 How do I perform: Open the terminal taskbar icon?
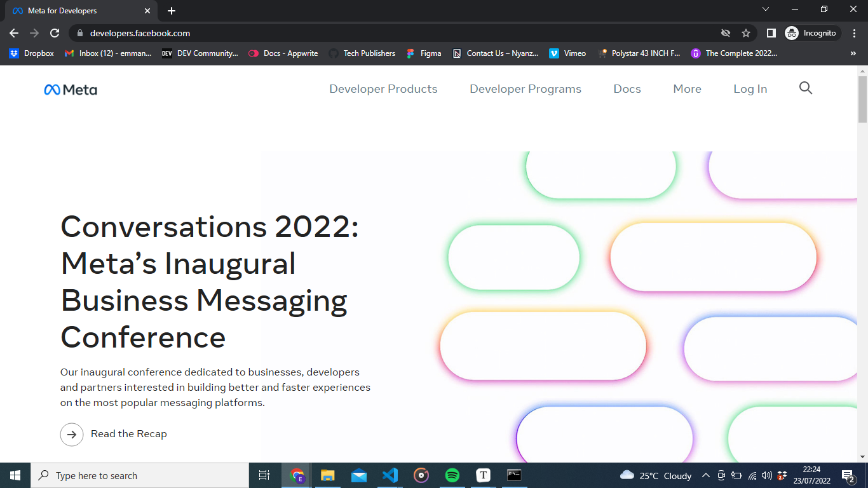(x=514, y=475)
